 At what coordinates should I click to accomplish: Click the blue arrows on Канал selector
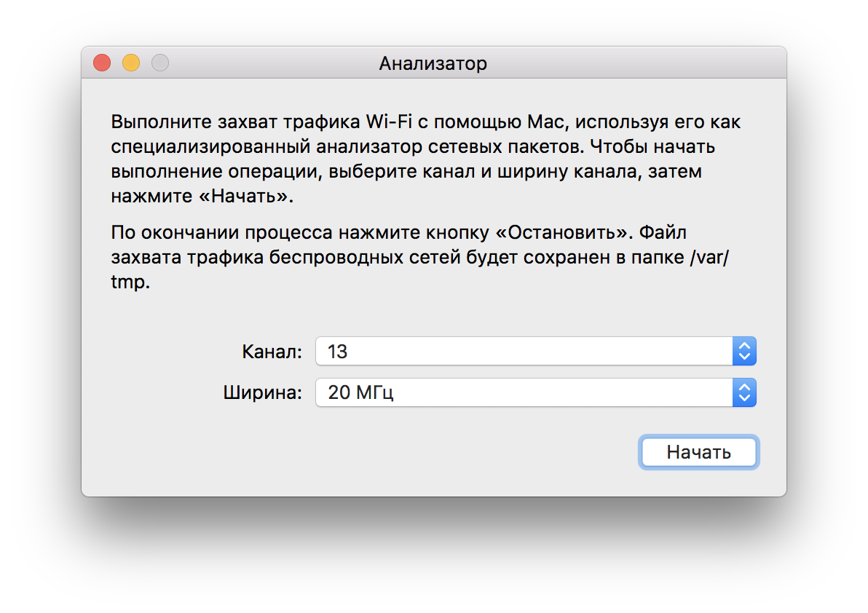(x=744, y=352)
